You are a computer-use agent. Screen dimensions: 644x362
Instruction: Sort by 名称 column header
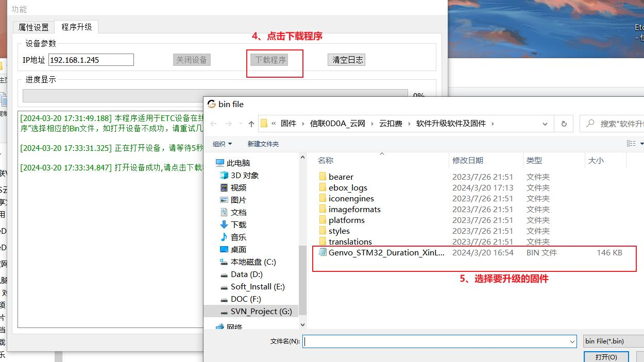pyautogui.click(x=326, y=161)
